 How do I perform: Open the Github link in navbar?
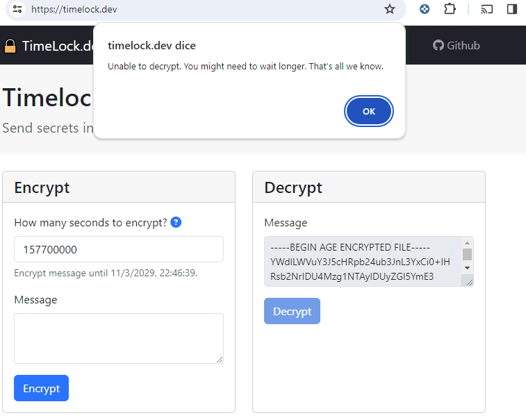click(x=457, y=46)
